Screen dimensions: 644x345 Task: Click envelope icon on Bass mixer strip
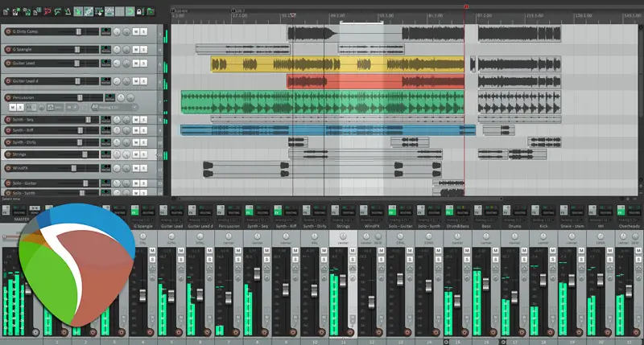pyautogui.click(x=495, y=269)
